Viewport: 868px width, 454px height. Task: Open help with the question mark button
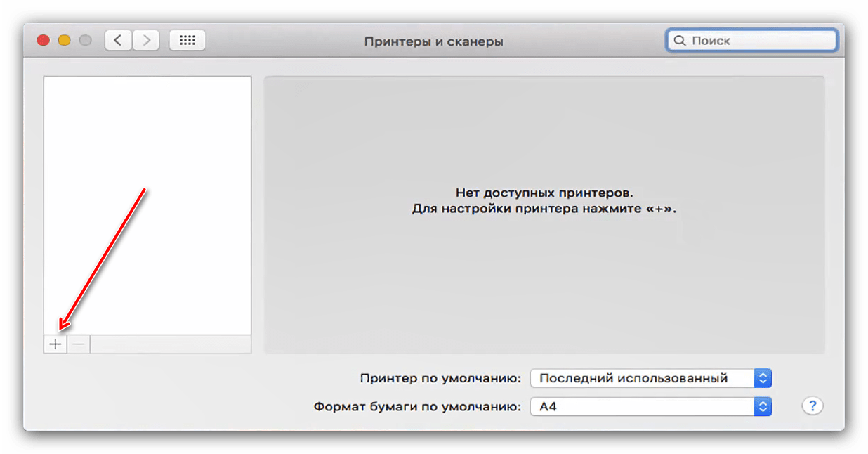click(x=812, y=406)
